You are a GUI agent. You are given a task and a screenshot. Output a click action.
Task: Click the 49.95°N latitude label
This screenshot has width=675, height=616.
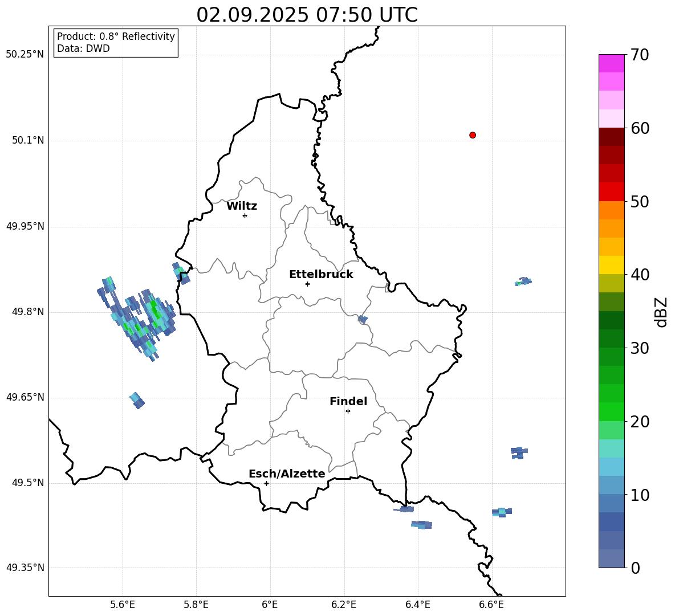coord(25,226)
